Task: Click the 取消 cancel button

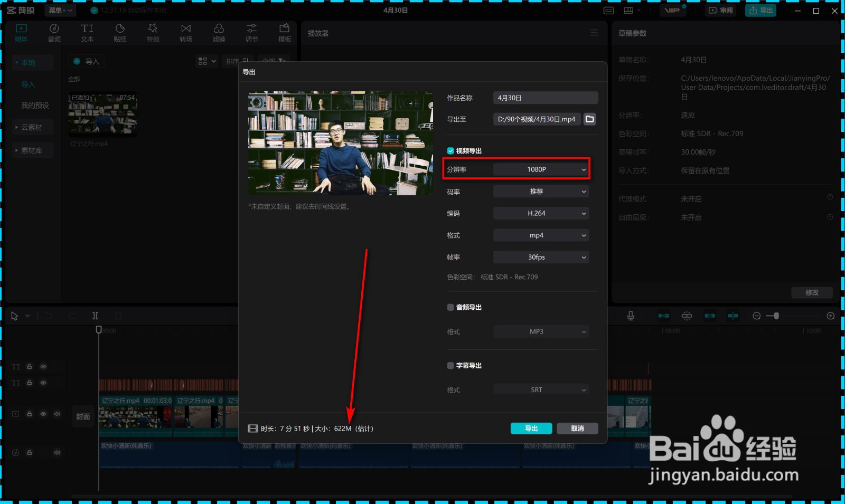Action: point(577,429)
